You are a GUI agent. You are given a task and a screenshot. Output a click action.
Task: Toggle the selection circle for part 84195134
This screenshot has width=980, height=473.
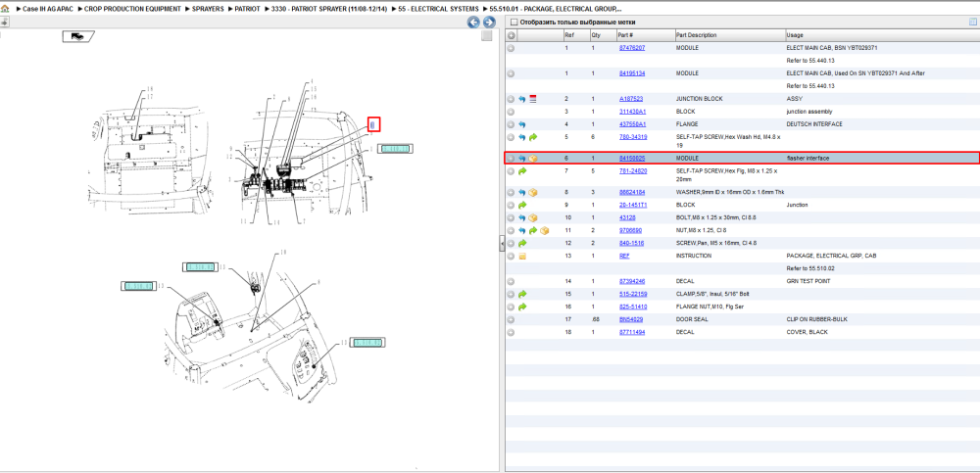tap(511, 73)
